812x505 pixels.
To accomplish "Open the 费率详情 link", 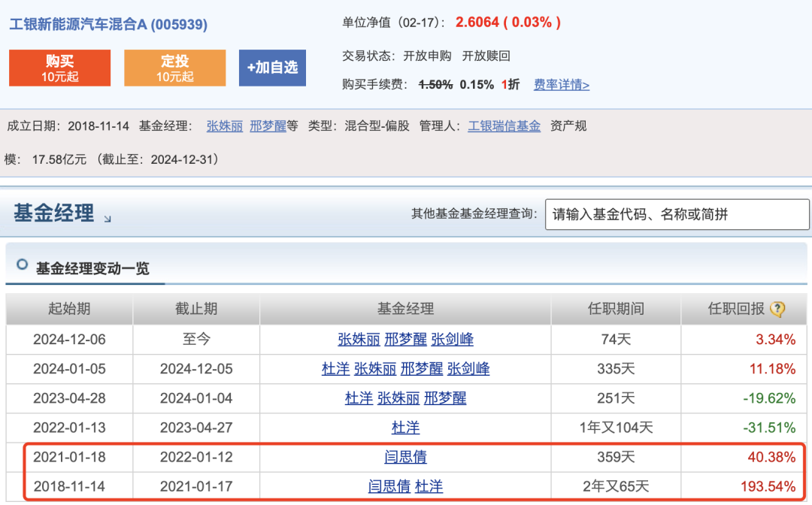I will pos(562,85).
